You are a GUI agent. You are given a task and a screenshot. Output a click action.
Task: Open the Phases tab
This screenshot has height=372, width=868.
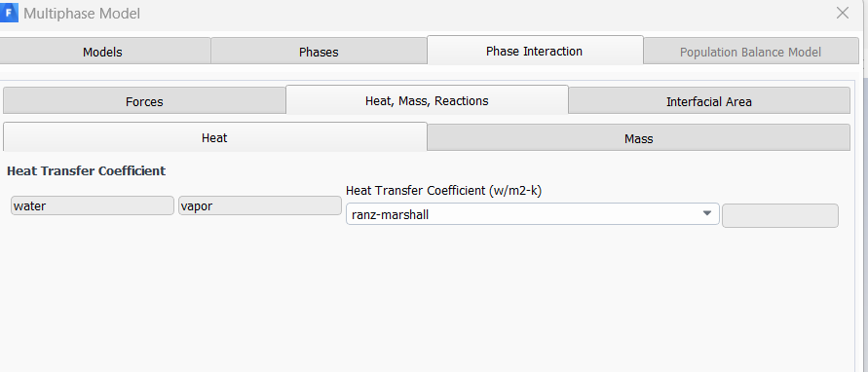click(319, 52)
